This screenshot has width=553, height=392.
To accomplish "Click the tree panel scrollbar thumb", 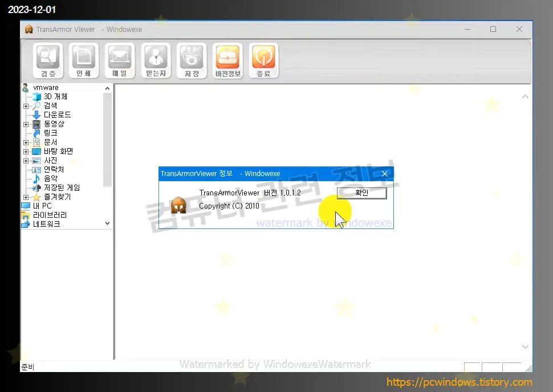I will coord(108,140).
